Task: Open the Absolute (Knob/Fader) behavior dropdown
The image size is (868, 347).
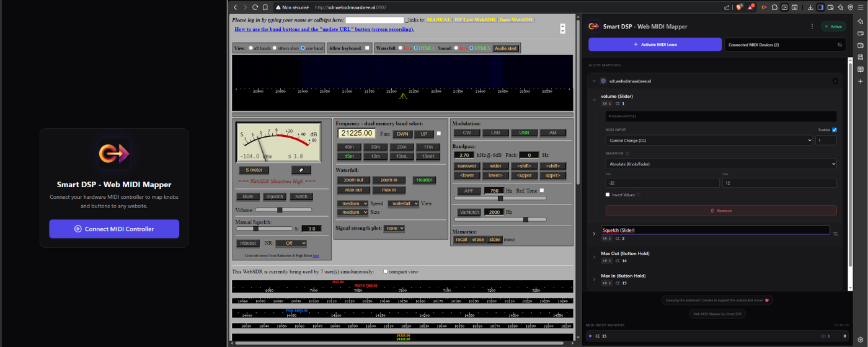Action: (720, 164)
